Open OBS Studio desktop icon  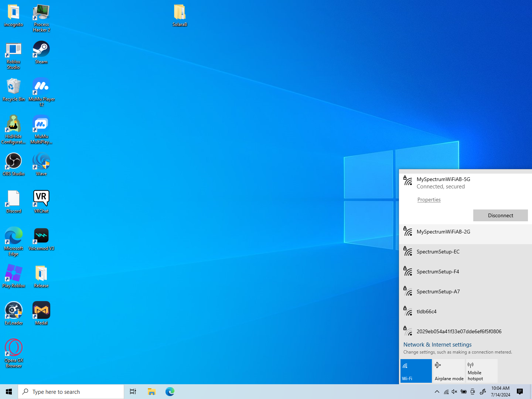(14, 165)
